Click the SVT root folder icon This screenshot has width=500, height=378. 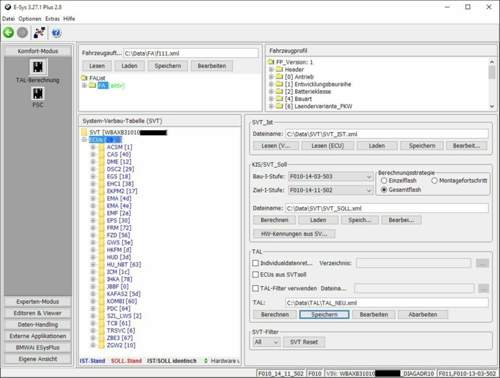tap(84, 132)
